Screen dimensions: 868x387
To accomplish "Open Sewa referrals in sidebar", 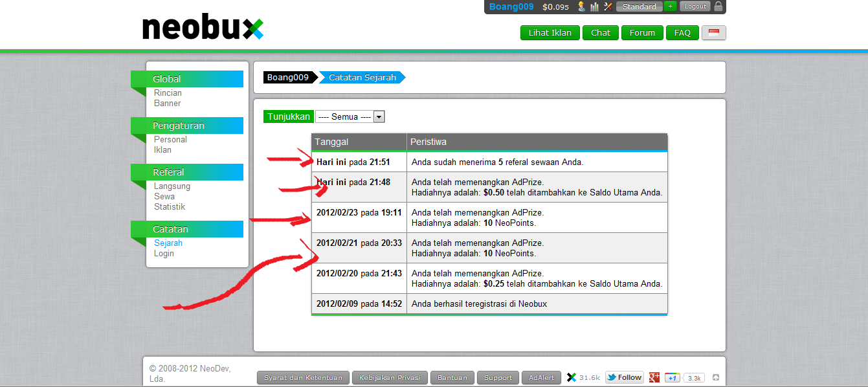I will (x=164, y=197).
